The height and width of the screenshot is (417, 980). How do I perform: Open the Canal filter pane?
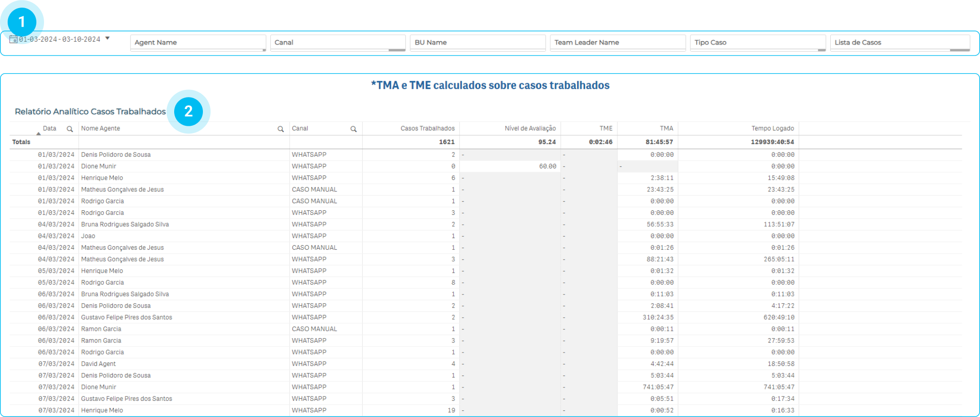point(337,43)
